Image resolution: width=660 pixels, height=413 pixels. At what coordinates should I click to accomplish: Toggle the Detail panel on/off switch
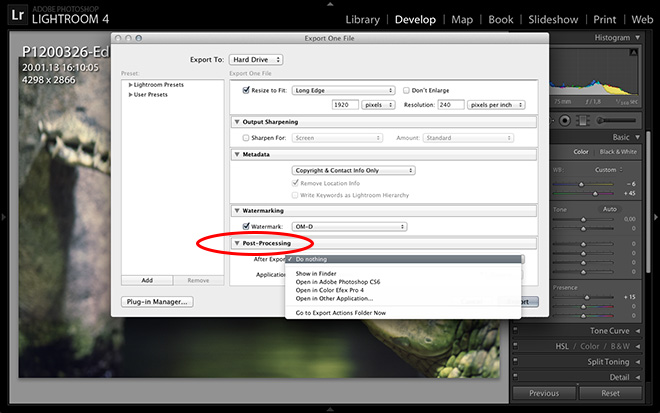pyautogui.click(x=516, y=377)
